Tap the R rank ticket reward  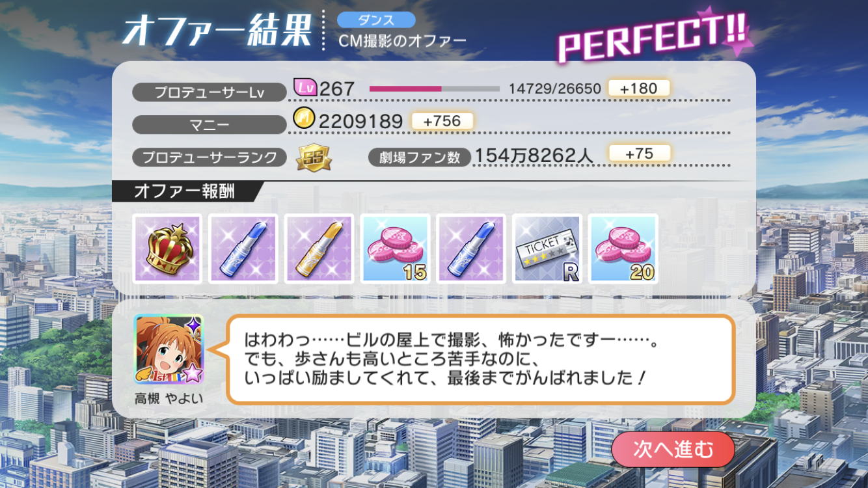click(547, 249)
